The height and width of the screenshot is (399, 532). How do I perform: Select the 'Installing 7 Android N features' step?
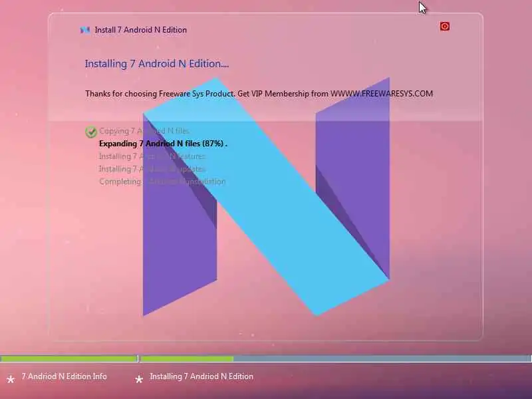[152, 156]
